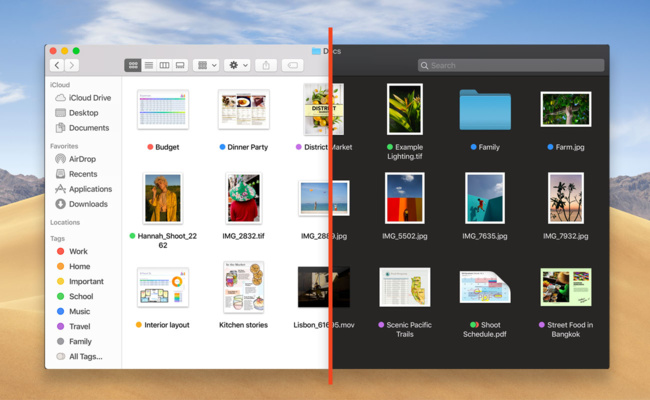Switch to icon view mode
The height and width of the screenshot is (400, 650).
132,65
